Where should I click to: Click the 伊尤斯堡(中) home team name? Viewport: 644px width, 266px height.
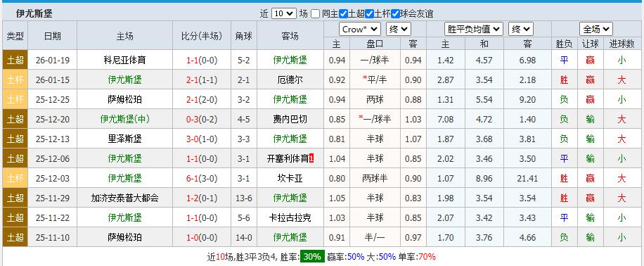tap(125, 119)
